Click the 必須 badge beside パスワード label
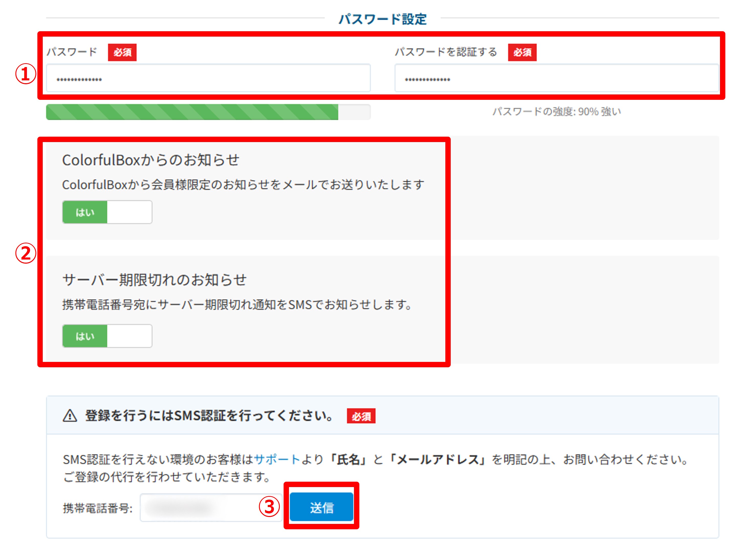 [x=122, y=52]
